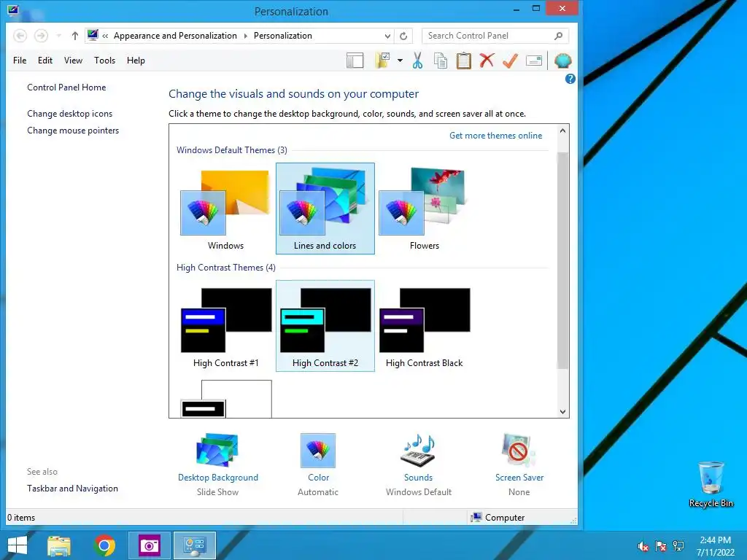Click the Search Control Panel field
The image size is (747, 560).
495,36
